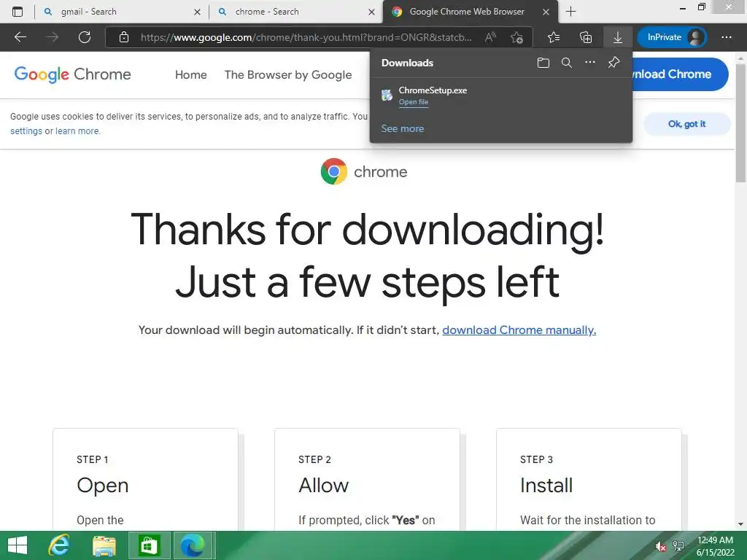Screen dimensions: 747x560
Task: Click See more in Downloads
Action: click(x=402, y=128)
